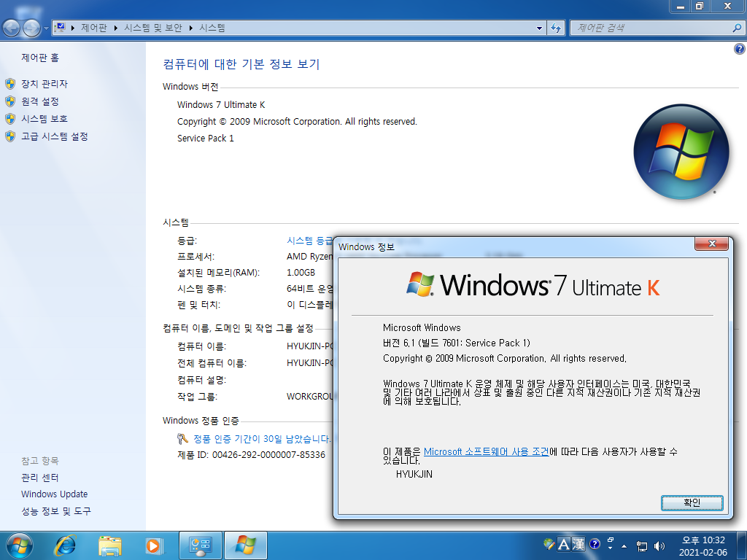Open Windows Update link in sidebar
Viewport: 747px width, 560px height.
tap(54, 494)
